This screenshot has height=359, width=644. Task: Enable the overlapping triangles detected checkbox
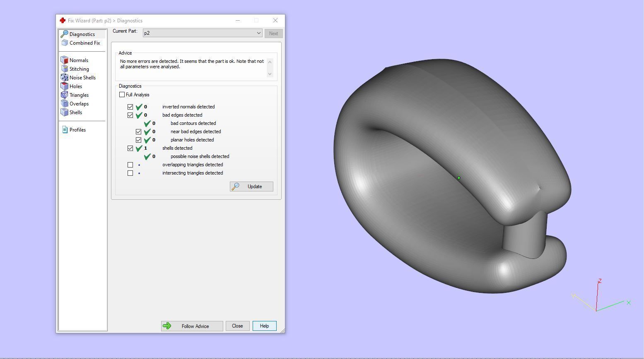pos(130,165)
